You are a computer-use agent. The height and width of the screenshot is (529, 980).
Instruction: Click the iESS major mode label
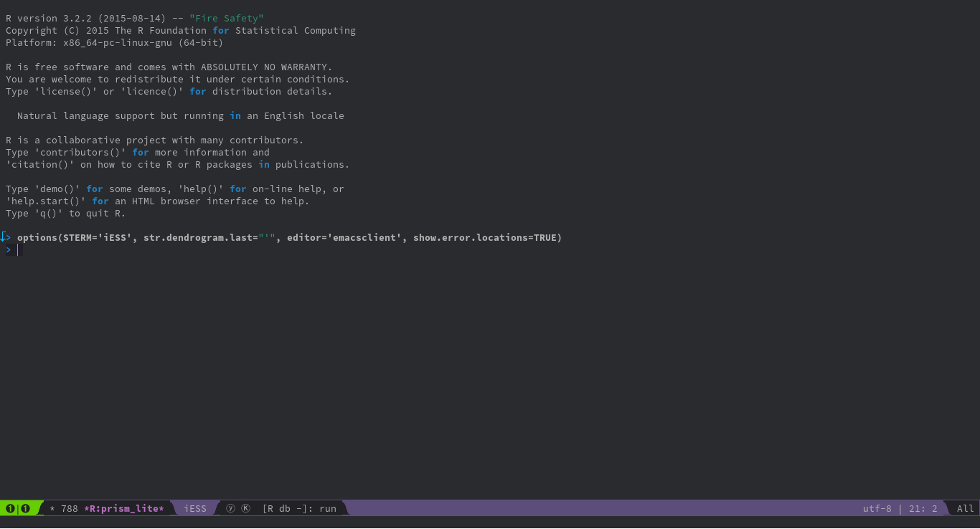coord(195,508)
